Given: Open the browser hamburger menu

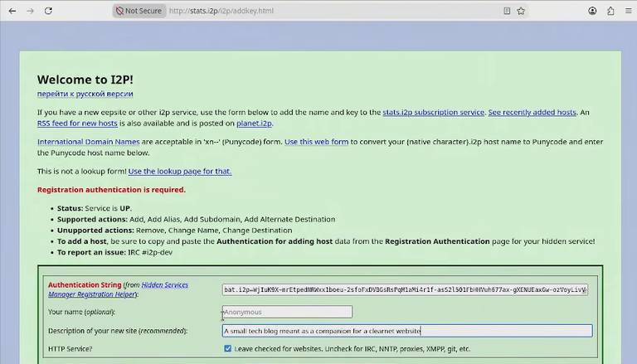Looking at the screenshot, I should click(628, 11).
